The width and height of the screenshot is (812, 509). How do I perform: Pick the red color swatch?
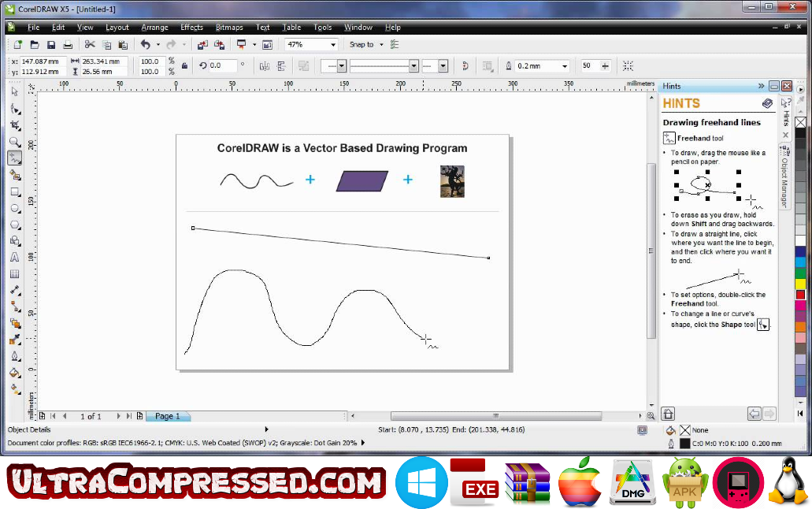point(800,295)
